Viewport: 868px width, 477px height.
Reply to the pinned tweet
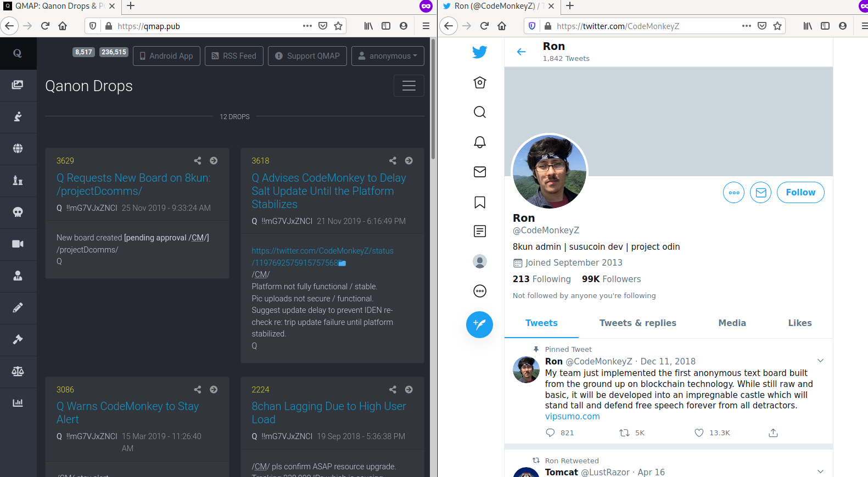[x=550, y=433]
